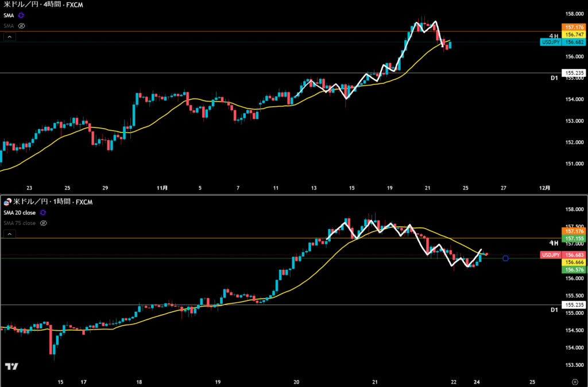588x387 pixels.
Task: Click the 11月 date marker on upper time axis
Action: tap(162, 187)
